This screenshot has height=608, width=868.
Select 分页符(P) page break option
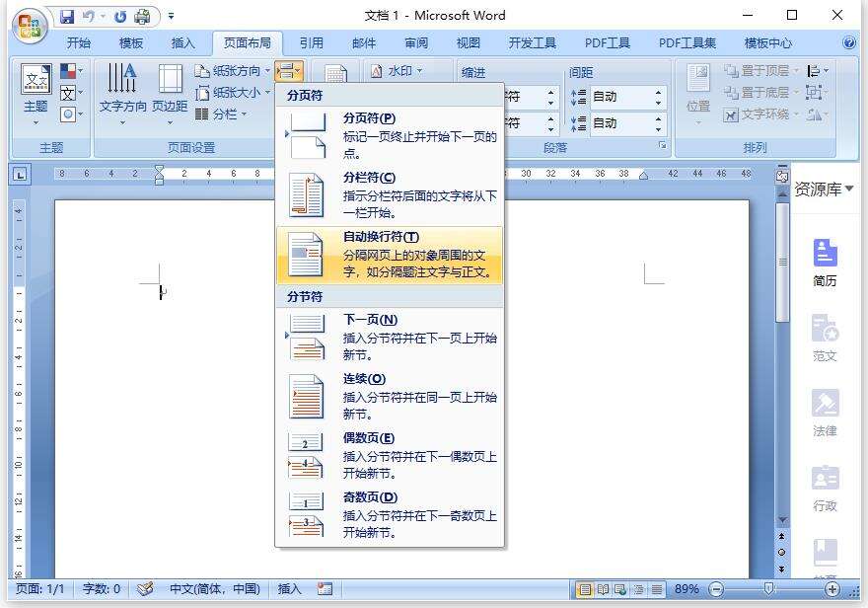pos(390,135)
